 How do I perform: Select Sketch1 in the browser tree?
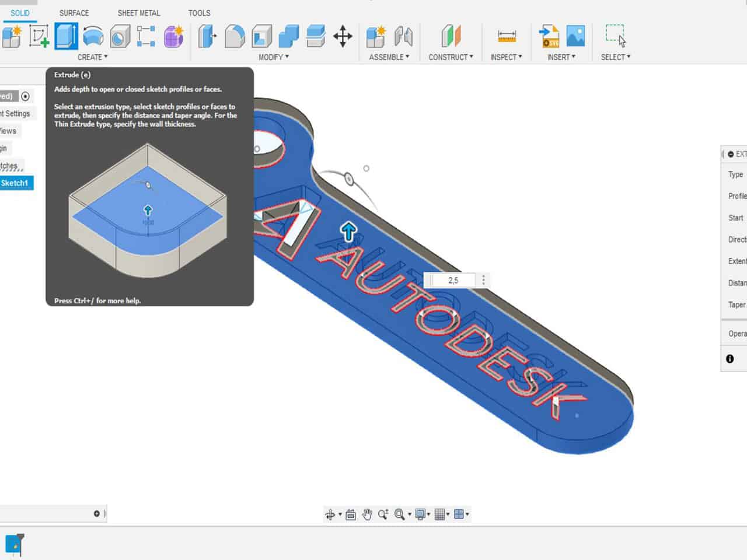15,183
